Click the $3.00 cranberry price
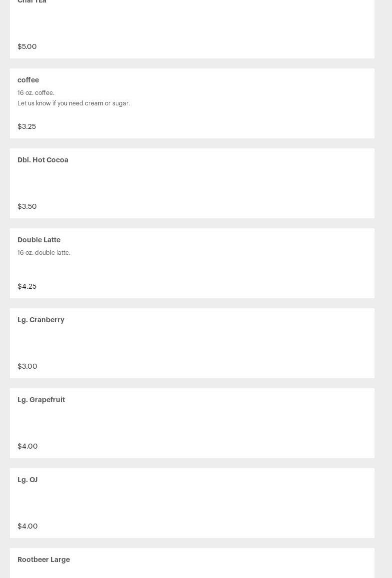The image size is (392, 578). tap(27, 366)
